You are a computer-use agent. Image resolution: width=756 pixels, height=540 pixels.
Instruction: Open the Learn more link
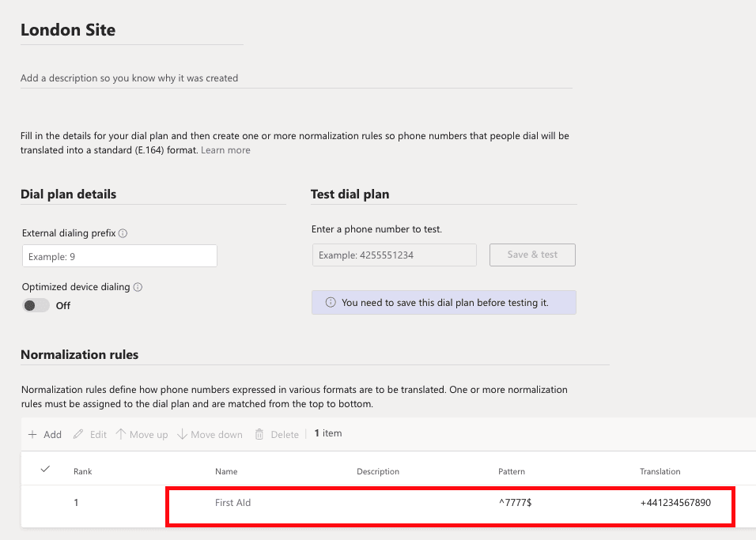225,150
